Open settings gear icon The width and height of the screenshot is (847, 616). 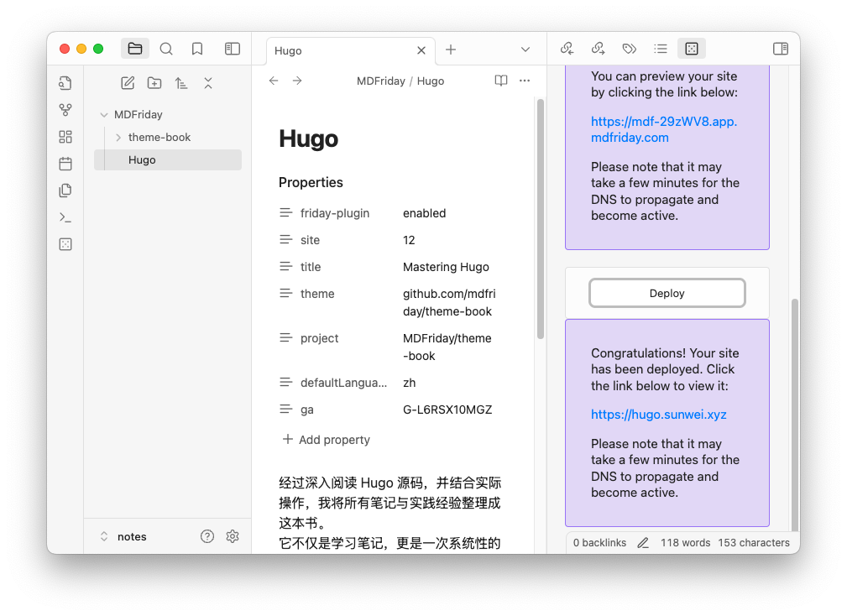[x=233, y=536]
